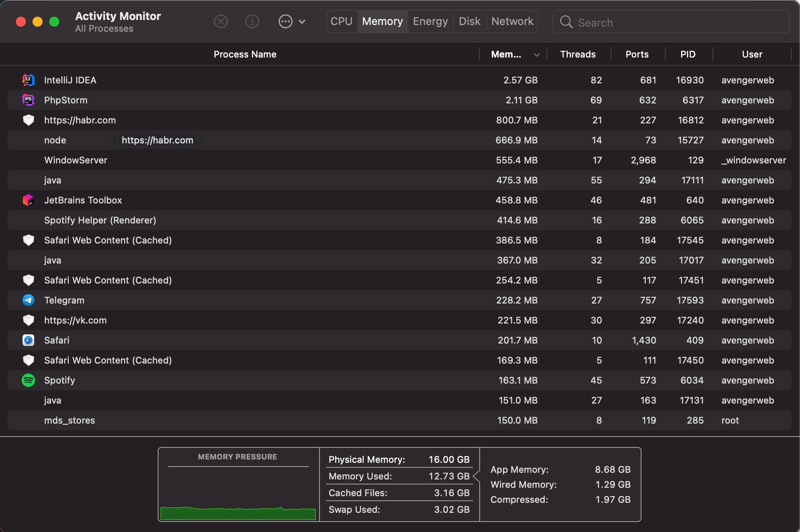
Task: Click the Cached Files 3.16 GB value
Action: click(452, 493)
